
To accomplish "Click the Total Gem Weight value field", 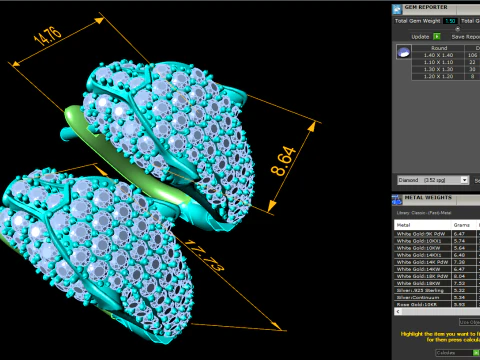I will click(450, 21).
